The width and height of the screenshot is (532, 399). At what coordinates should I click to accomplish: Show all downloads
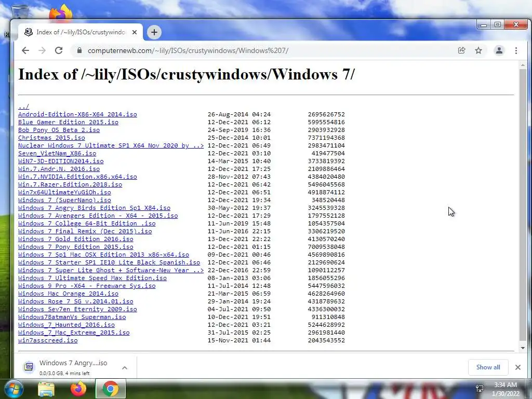click(488, 367)
